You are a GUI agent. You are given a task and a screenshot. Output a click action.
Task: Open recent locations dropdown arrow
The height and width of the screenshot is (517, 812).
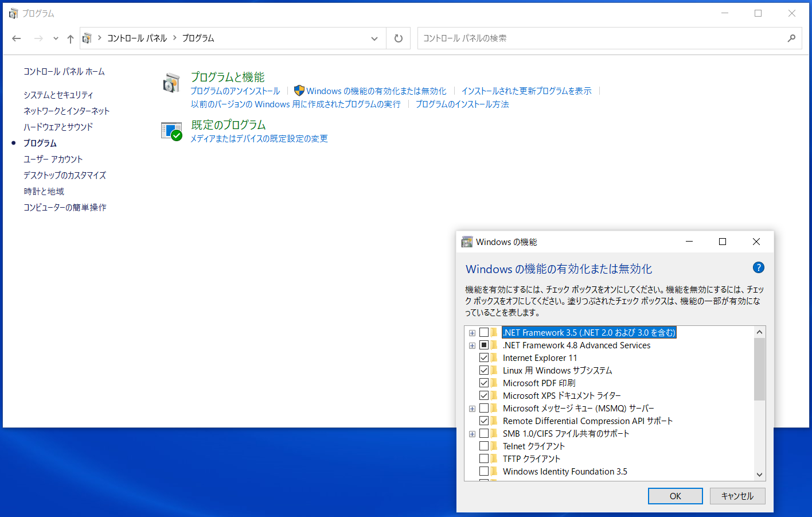pos(56,38)
